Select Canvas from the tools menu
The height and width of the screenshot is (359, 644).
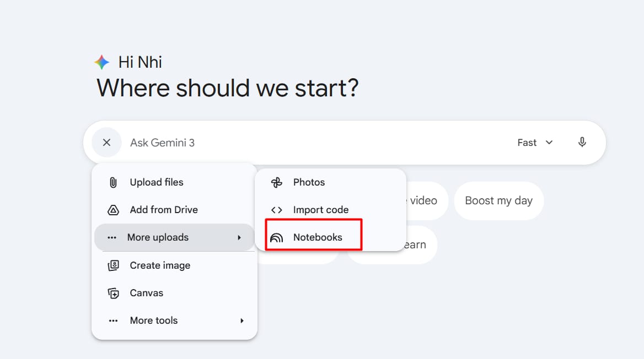pos(147,293)
